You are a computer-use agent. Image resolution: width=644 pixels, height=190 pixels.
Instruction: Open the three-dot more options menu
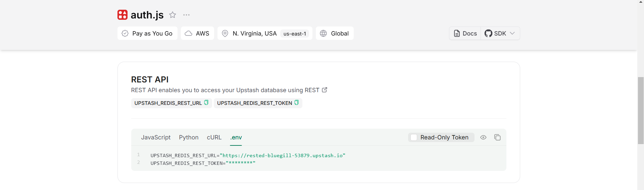[186, 15]
